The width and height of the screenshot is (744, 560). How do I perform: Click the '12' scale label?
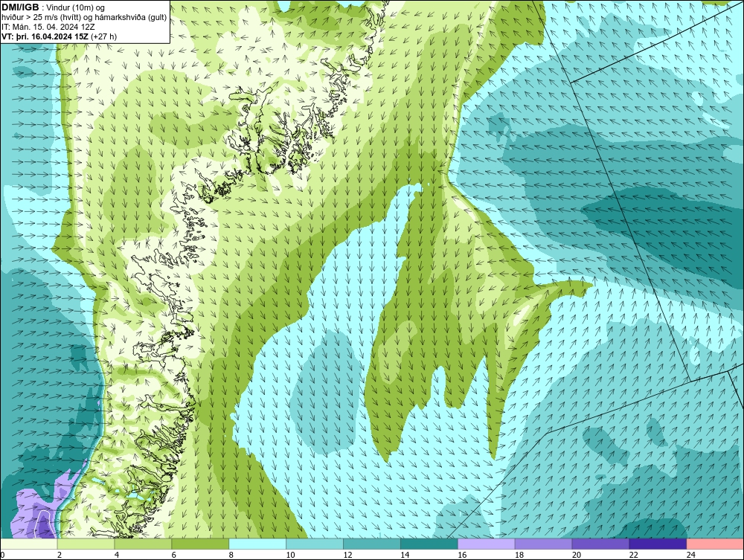click(x=347, y=555)
